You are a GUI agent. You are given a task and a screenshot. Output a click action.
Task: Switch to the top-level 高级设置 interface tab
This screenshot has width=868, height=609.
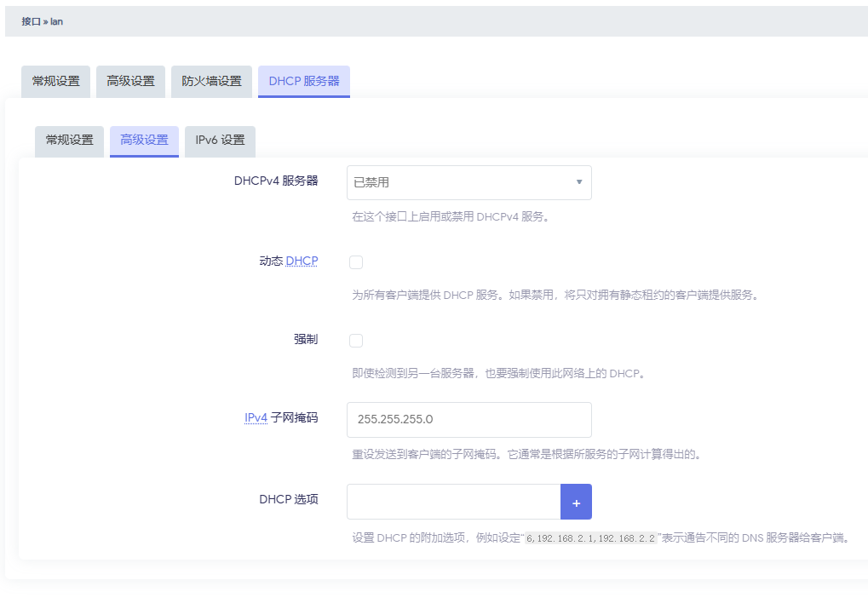[130, 82]
